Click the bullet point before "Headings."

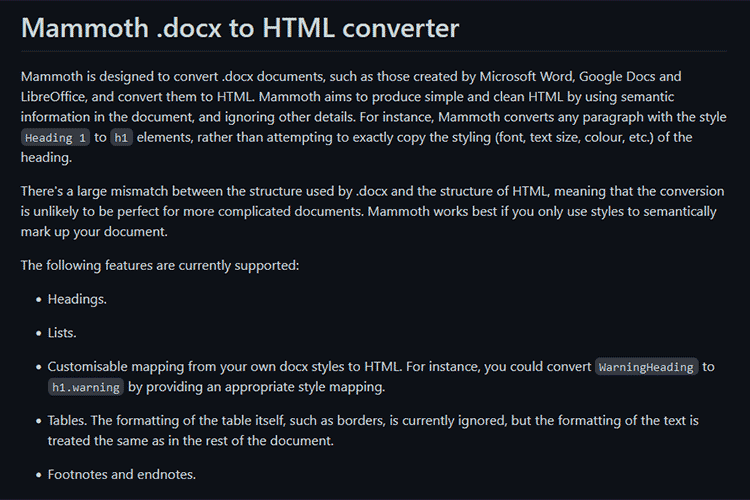(x=38, y=299)
